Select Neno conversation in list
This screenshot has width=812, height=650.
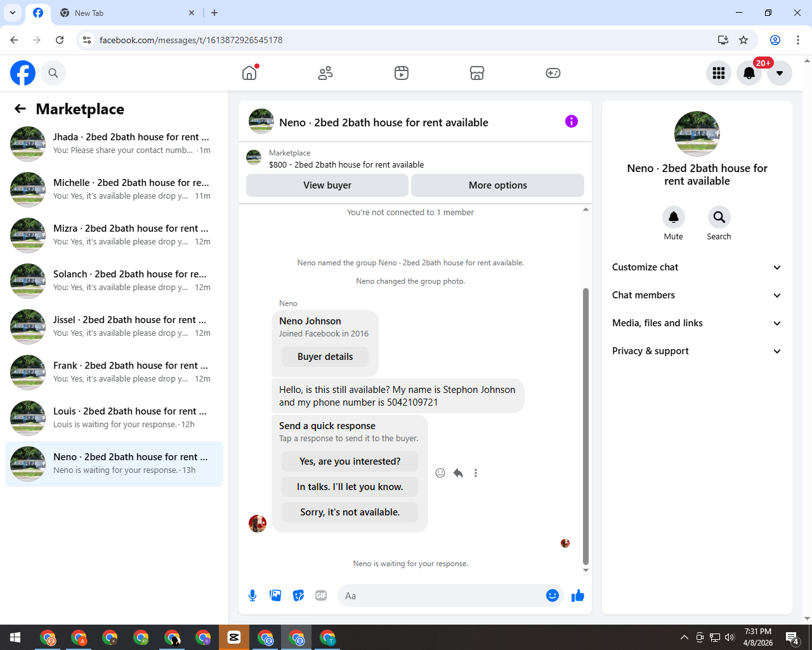coord(114,464)
